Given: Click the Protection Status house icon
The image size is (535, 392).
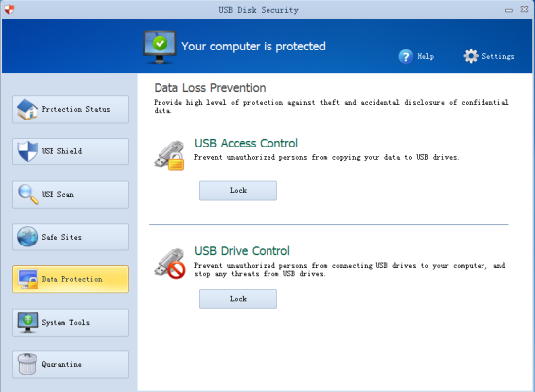Looking at the screenshot, I should [28, 109].
